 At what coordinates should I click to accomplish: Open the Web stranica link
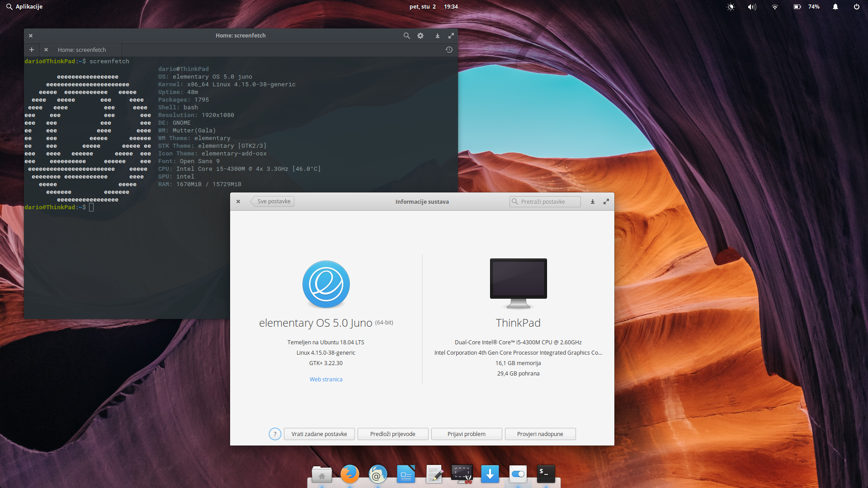tap(326, 380)
